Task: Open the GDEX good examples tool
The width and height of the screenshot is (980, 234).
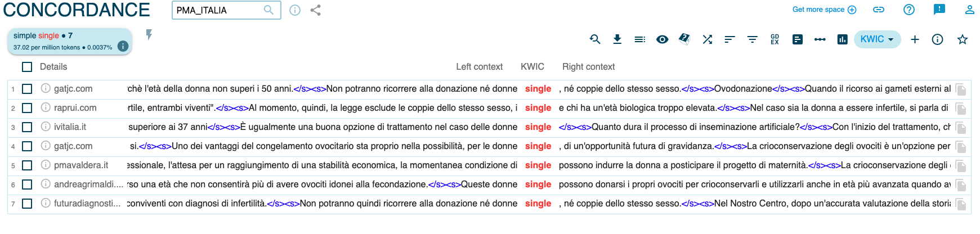Action: click(775, 39)
